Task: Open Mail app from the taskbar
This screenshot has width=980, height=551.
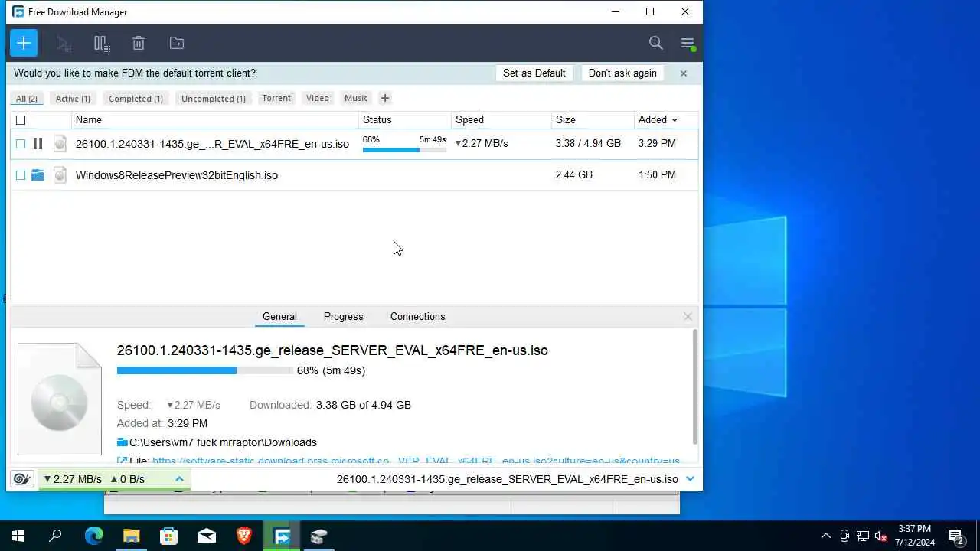Action: [207, 536]
